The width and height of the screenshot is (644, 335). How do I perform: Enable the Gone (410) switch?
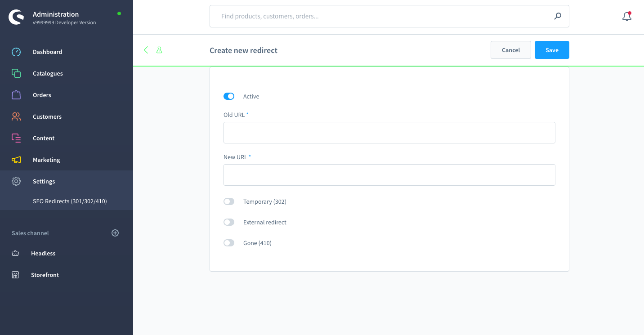[x=229, y=243]
